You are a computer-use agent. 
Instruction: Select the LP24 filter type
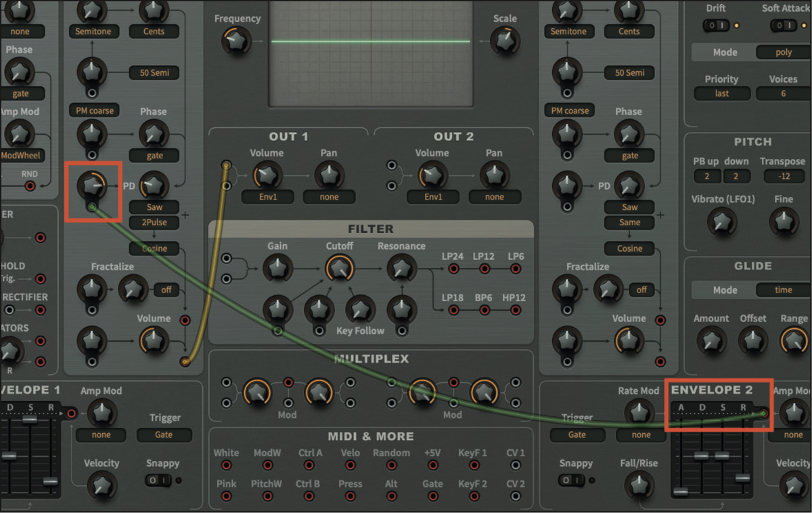(x=452, y=268)
